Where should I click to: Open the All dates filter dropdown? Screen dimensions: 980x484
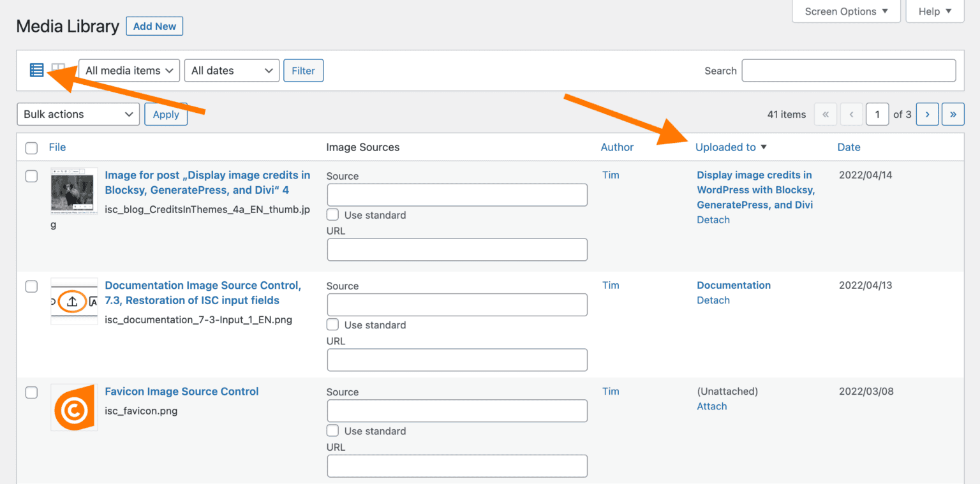(231, 71)
